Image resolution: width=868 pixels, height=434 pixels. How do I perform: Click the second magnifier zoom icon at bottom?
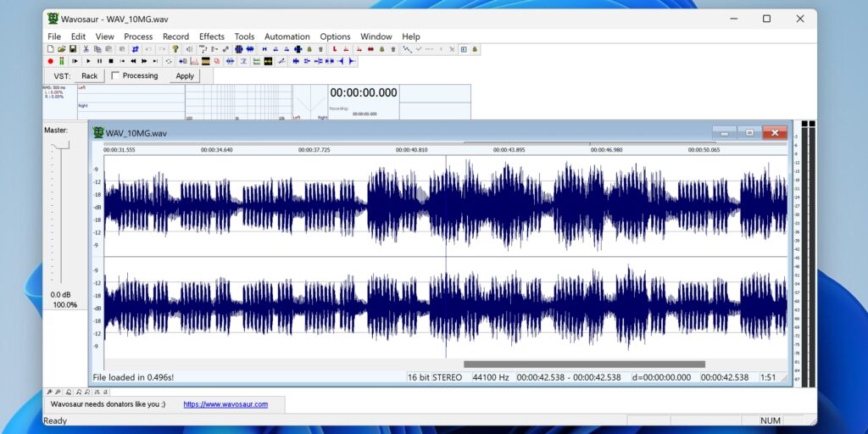coord(58,392)
